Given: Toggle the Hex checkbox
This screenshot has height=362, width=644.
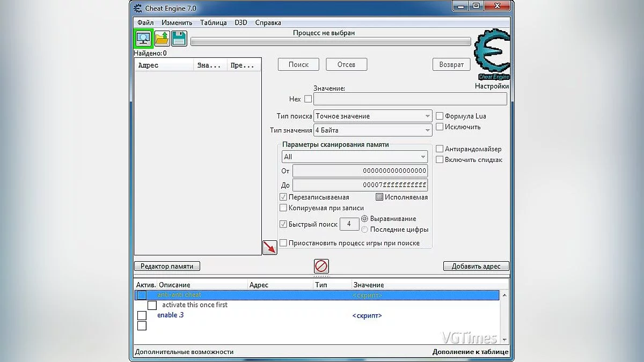Looking at the screenshot, I should point(308,99).
